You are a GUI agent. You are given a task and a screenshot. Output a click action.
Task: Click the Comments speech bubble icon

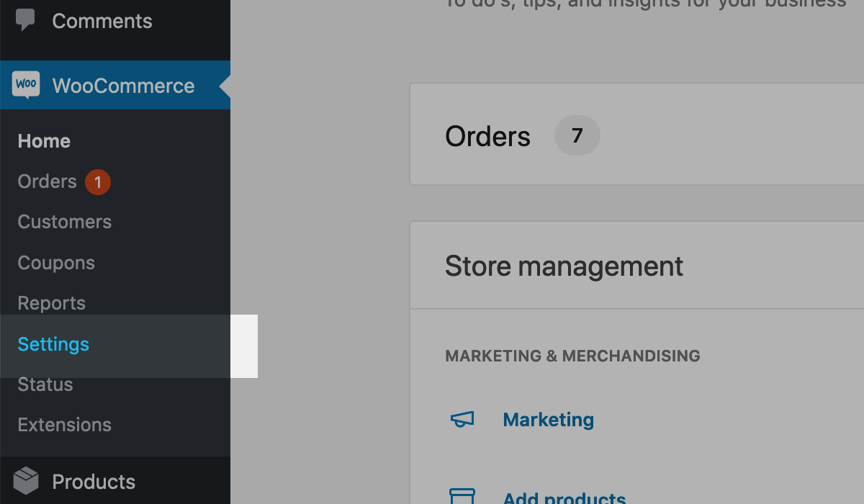pyautogui.click(x=26, y=20)
